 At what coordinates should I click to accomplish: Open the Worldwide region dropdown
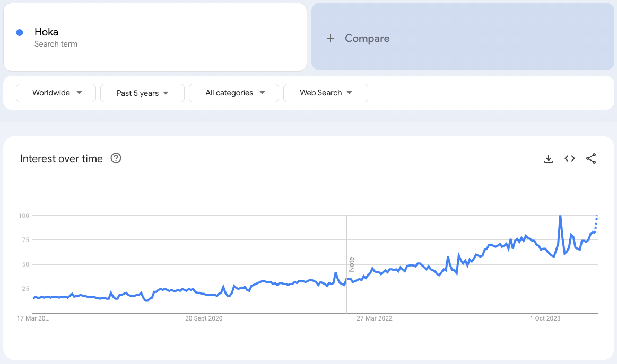[x=56, y=93]
